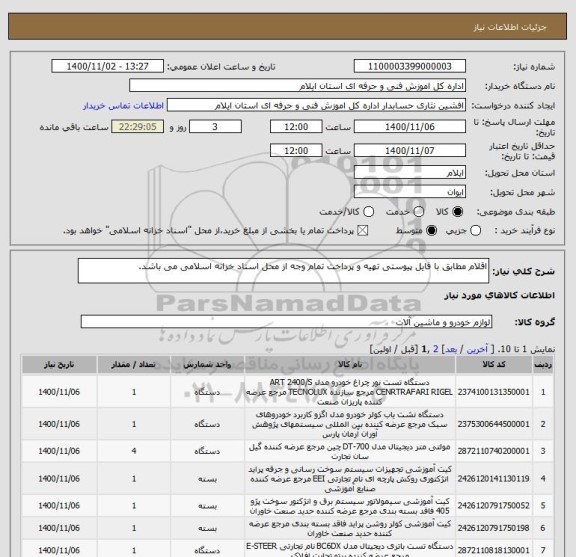The height and width of the screenshot is (557, 576).
Task: Open page 2 of the goods list
Action: [436, 349]
